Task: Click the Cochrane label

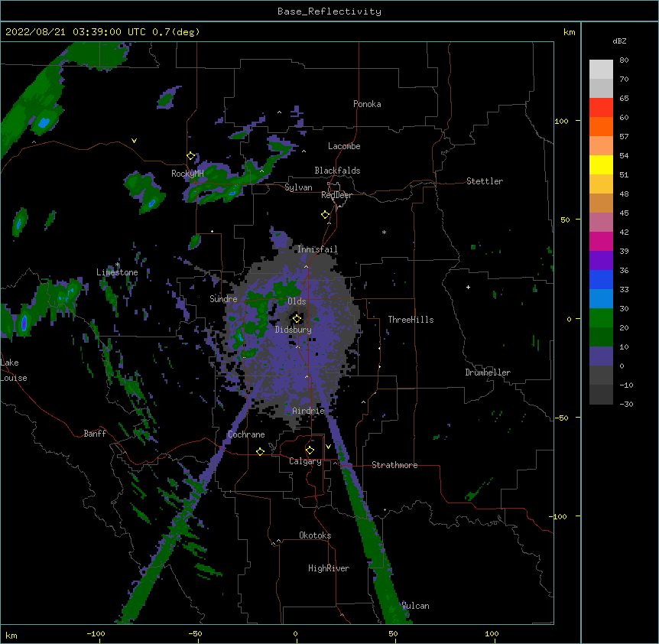Action: pos(246,434)
